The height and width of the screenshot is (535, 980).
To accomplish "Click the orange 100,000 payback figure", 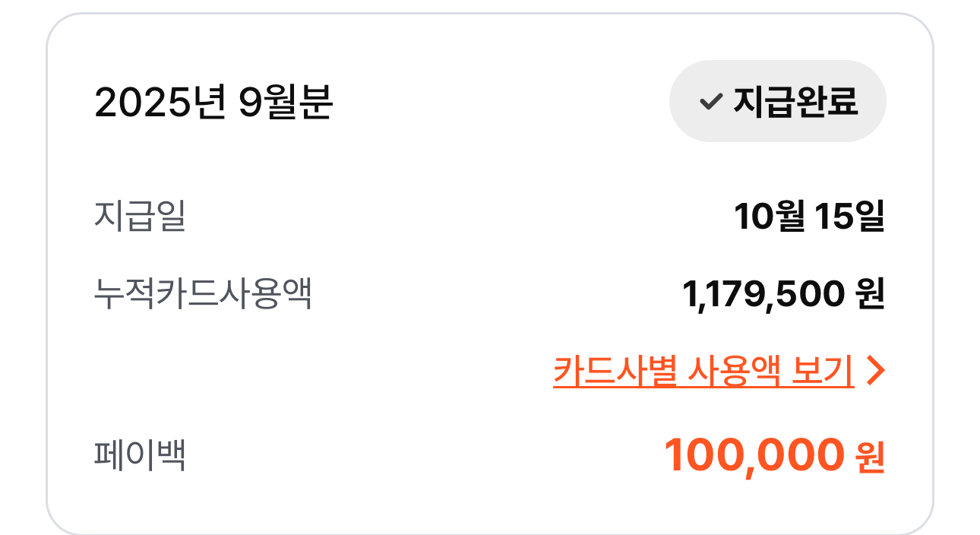I will (754, 455).
